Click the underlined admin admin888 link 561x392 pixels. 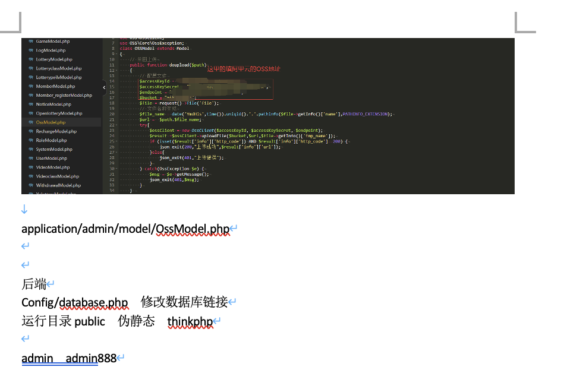[60, 358]
